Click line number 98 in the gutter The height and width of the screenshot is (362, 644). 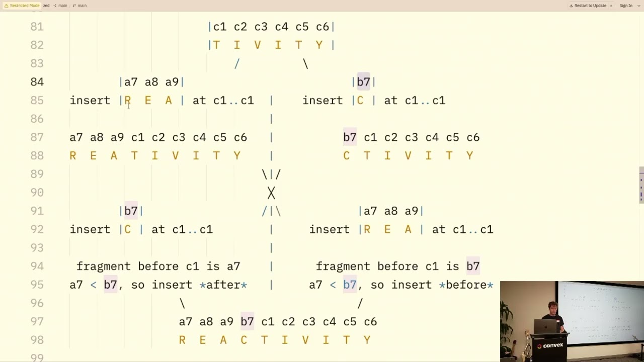click(37, 340)
